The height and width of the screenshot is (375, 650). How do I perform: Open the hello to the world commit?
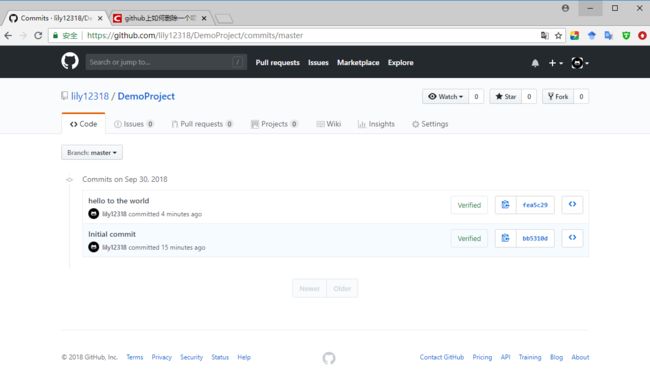(x=119, y=201)
